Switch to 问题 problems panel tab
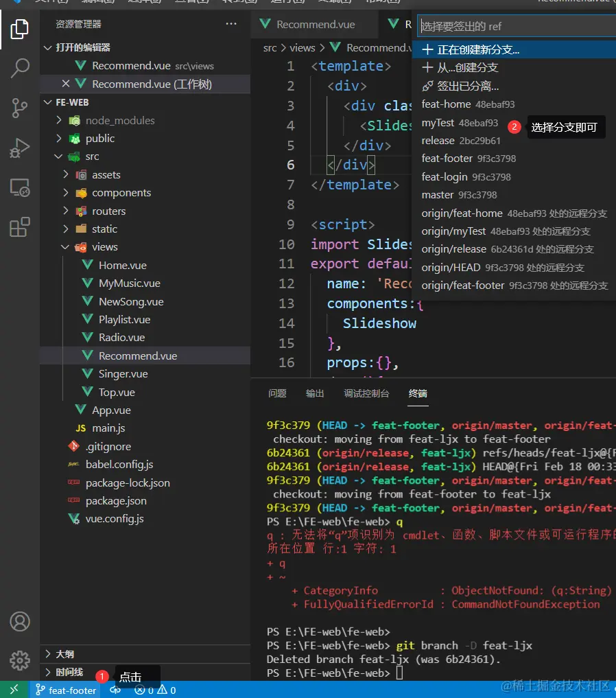The width and height of the screenshot is (616, 698). pos(278,393)
